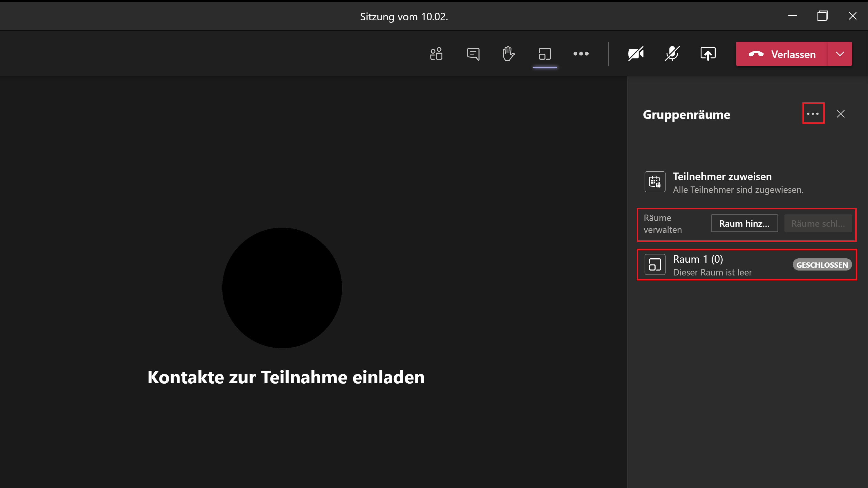The height and width of the screenshot is (488, 868).
Task: Click the Raum hinz... button
Action: 744,223
